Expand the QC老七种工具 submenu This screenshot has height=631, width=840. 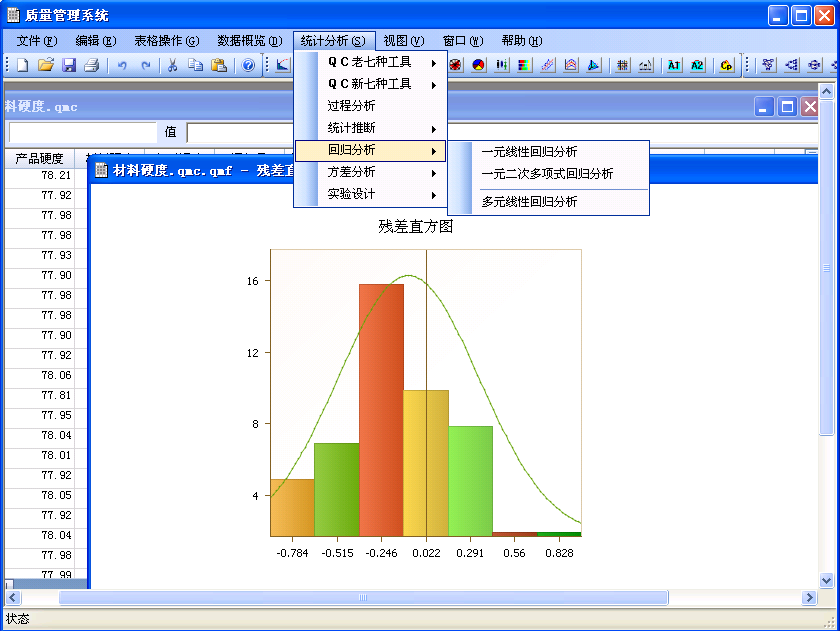[x=370, y=62]
